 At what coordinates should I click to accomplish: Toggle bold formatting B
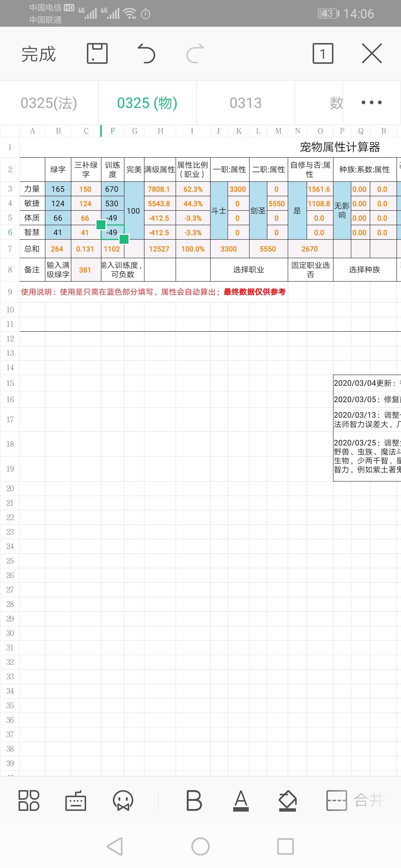194,800
